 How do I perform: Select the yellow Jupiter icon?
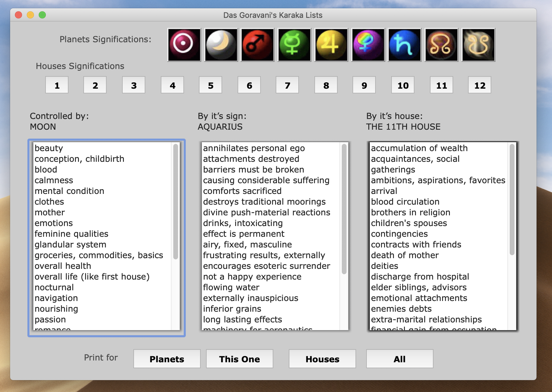331,45
